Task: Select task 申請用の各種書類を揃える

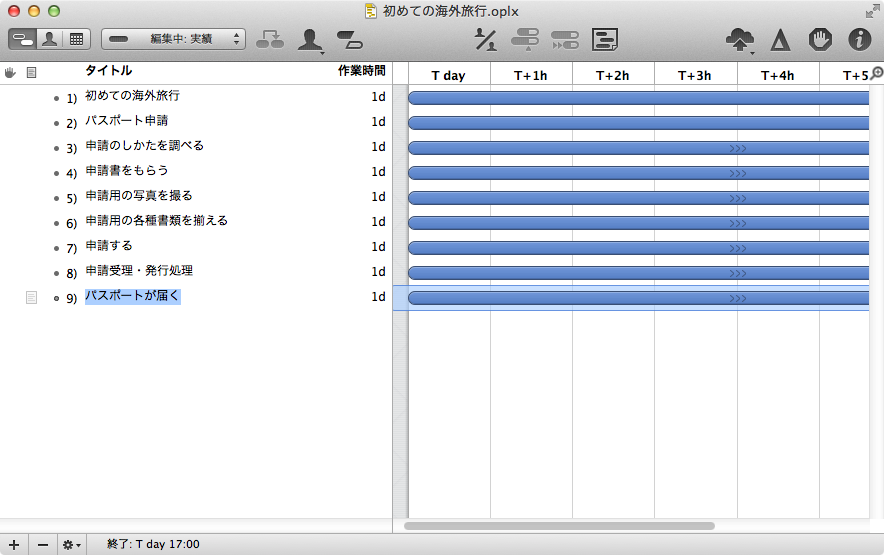Action: (x=156, y=221)
